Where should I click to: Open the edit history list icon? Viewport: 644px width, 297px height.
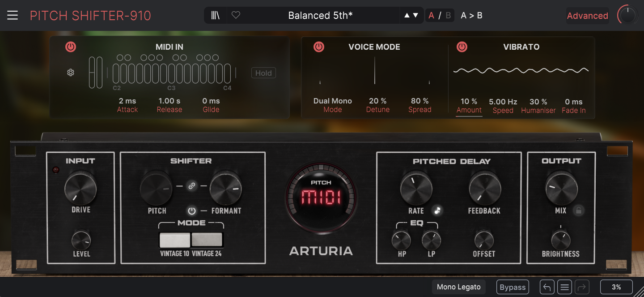click(x=565, y=287)
